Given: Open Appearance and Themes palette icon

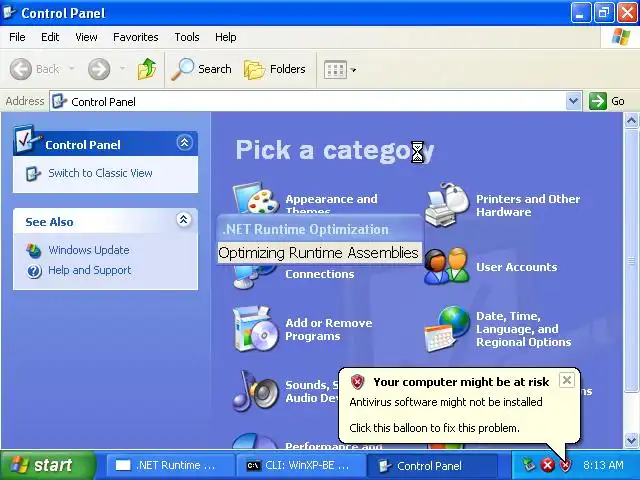Looking at the screenshot, I should coord(256,198).
